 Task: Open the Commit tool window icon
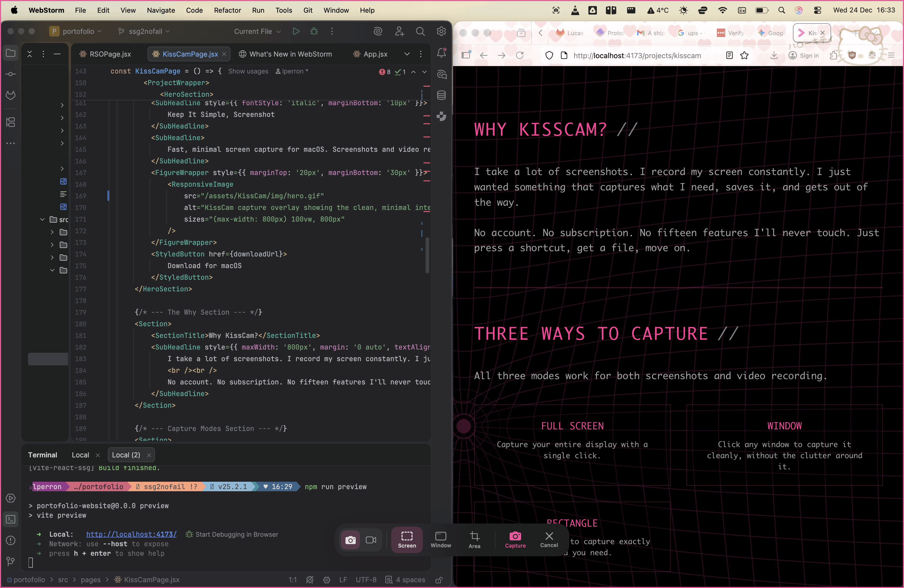(x=11, y=74)
